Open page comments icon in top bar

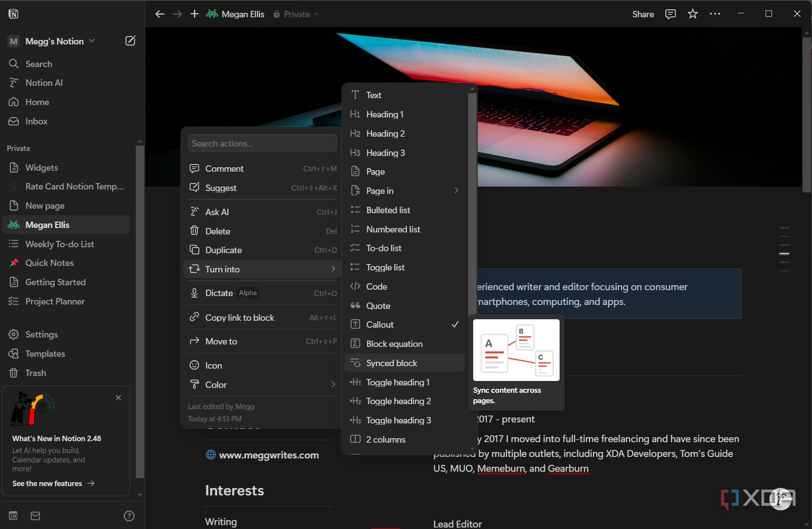[x=670, y=14]
